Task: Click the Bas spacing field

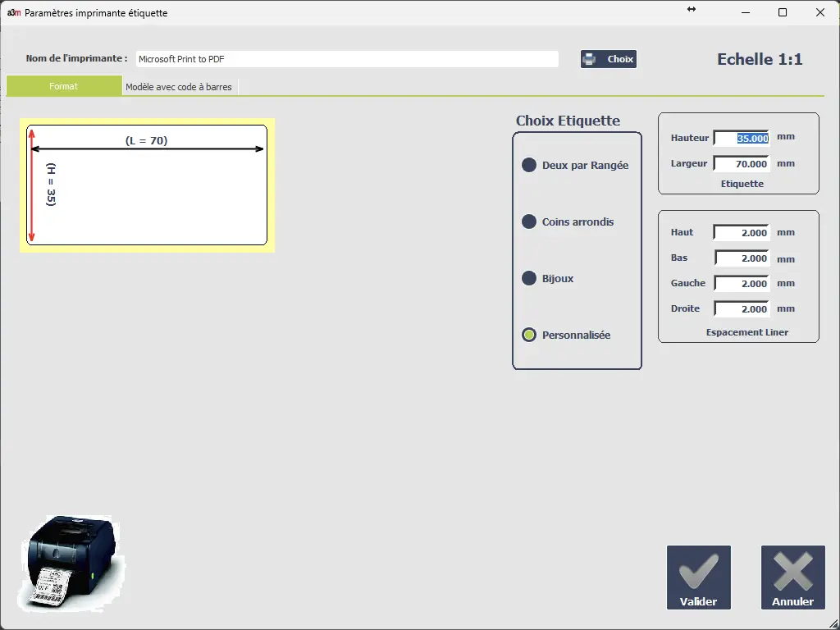Action: click(x=742, y=258)
